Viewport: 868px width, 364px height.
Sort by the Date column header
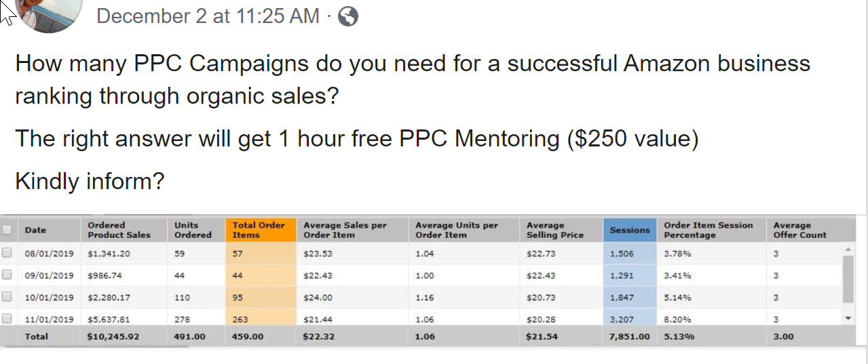[x=35, y=230]
